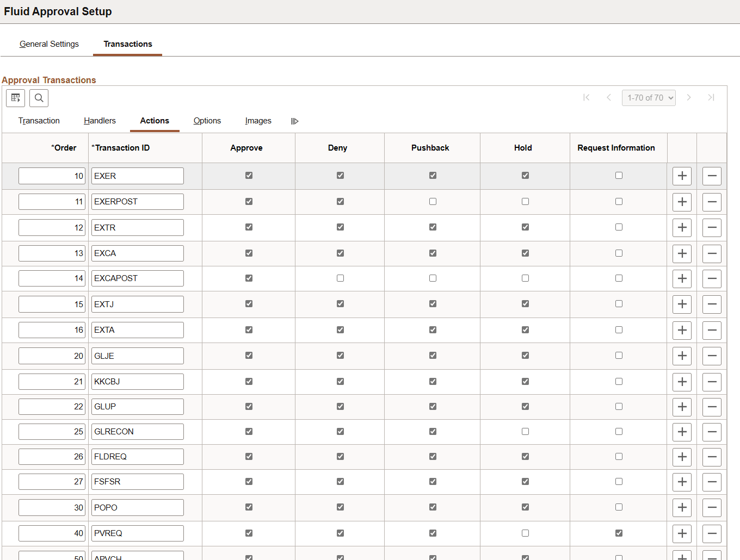Screen dimensions: 740x560
Task: Check Request Information for EXER
Action: click(619, 176)
